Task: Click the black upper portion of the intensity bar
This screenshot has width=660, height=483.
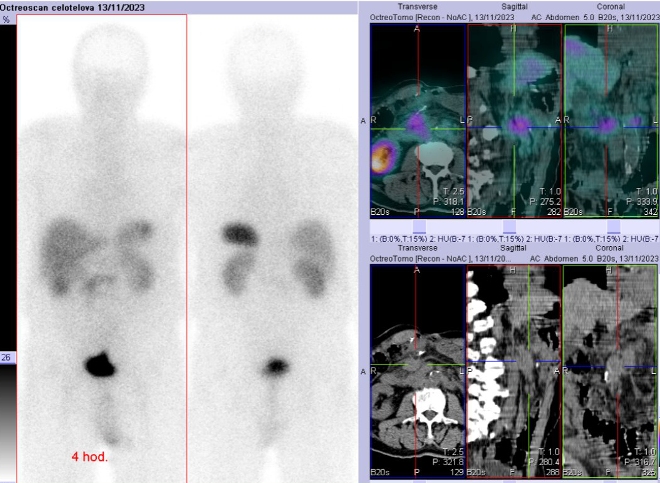Action: click(x=8, y=188)
